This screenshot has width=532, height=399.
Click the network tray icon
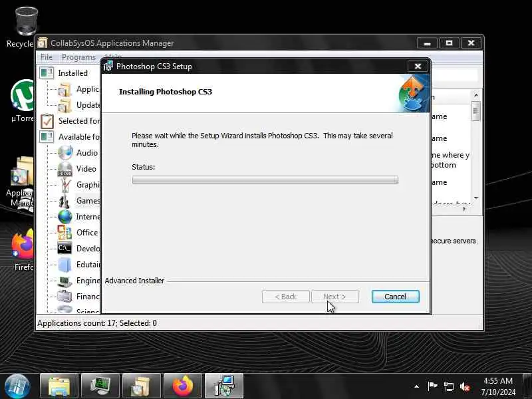[448, 386]
